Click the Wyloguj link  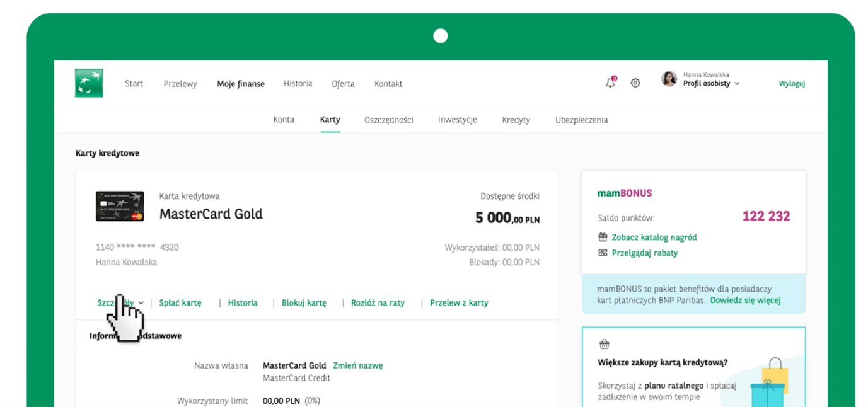792,83
